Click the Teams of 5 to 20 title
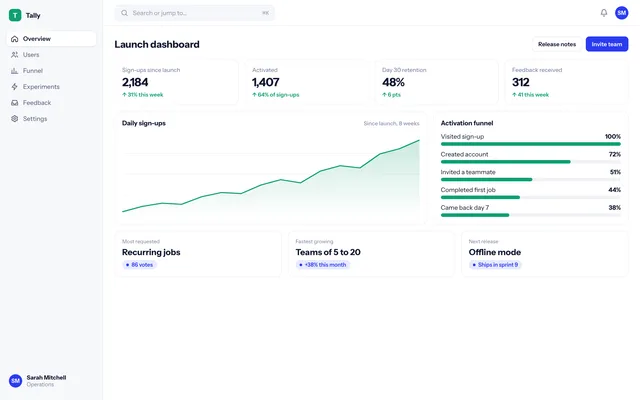The height and width of the screenshot is (400, 640). (x=328, y=252)
